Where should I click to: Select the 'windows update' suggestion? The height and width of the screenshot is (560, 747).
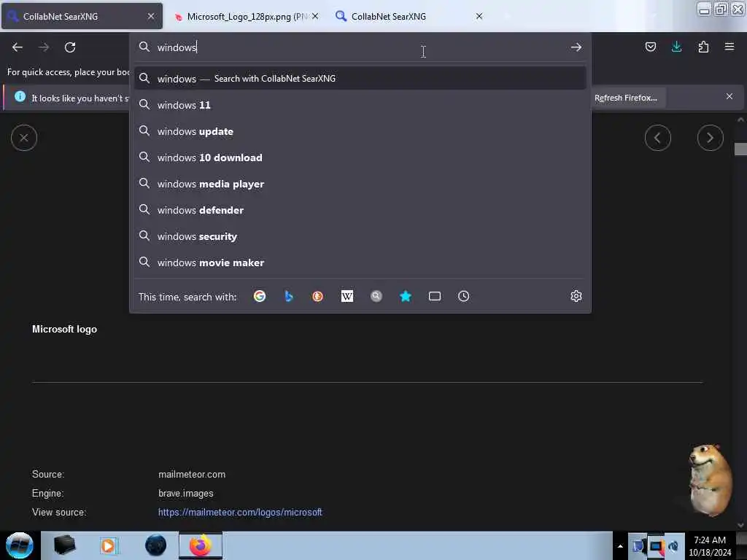coord(360,131)
